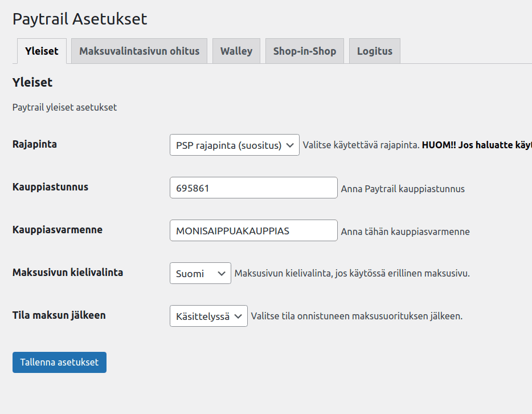Open the Logitus tab
532x414 pixels.
coord(374,51)
